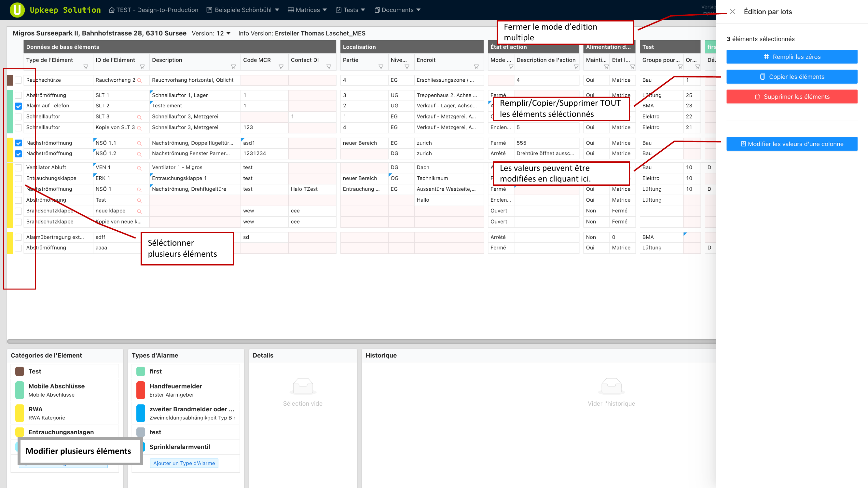Click Supprimer les éléments button

tap(792, 97)
